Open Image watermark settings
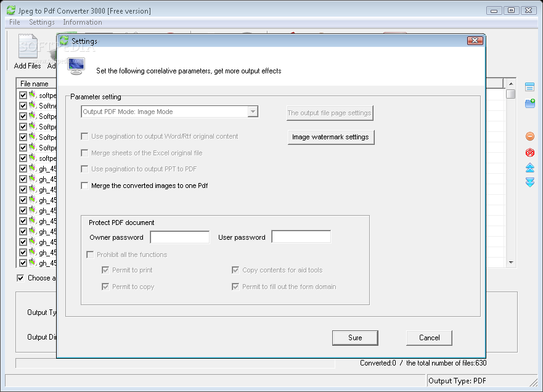Viewport: 543px width, 392px height. tap(331, 137)
